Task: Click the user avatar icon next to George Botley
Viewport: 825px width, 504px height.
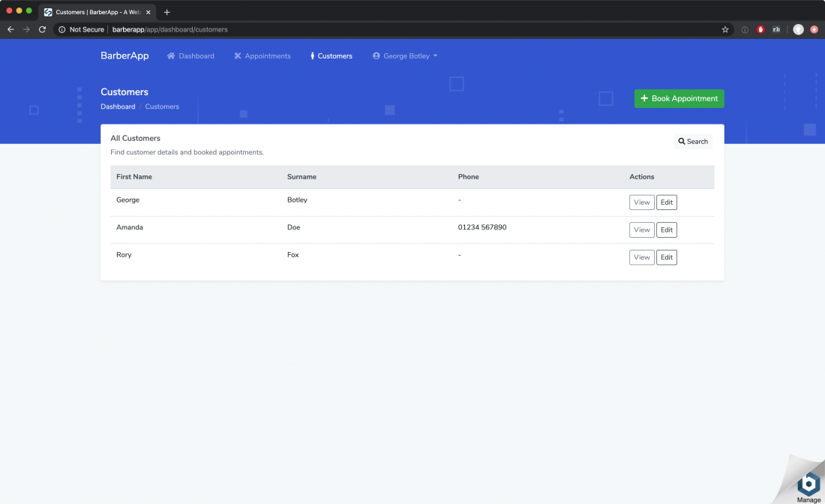Action: 376,55
